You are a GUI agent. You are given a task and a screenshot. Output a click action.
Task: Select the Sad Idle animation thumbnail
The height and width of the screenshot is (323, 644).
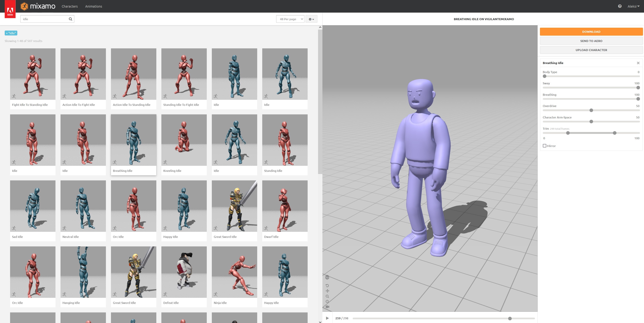pos(33,206)
